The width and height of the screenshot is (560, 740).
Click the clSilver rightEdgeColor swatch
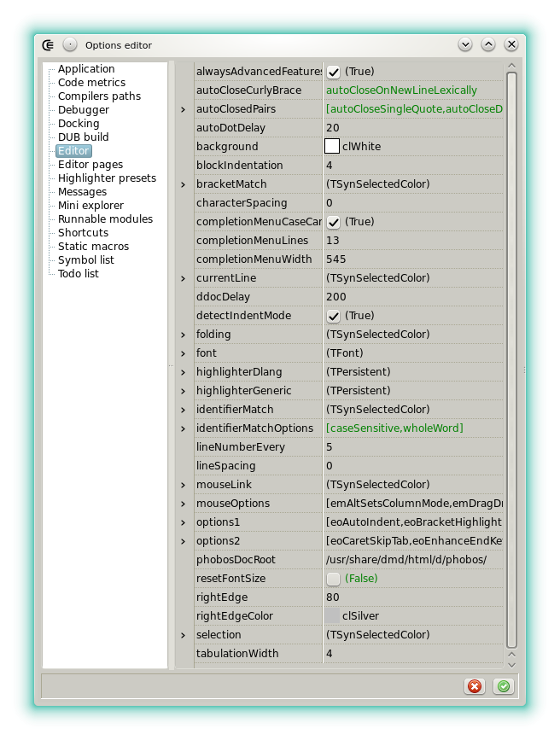(332, 616)
